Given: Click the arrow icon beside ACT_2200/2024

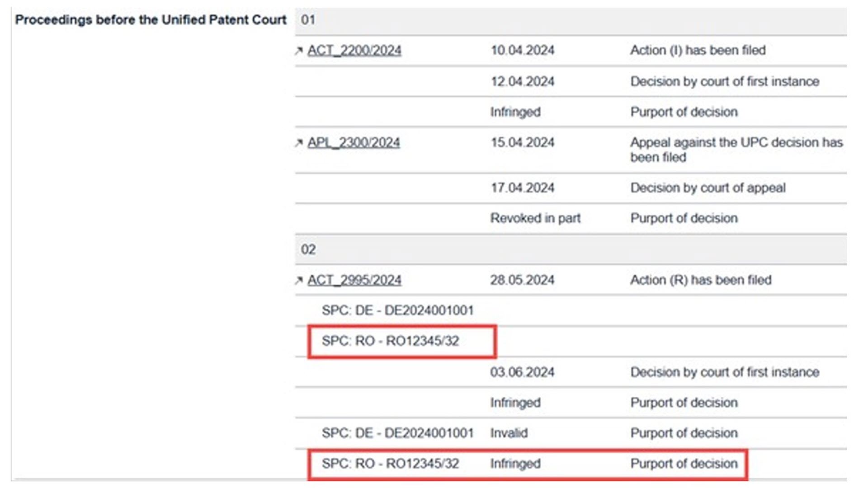Looking at the screenshot, I should tap(298, 51).
